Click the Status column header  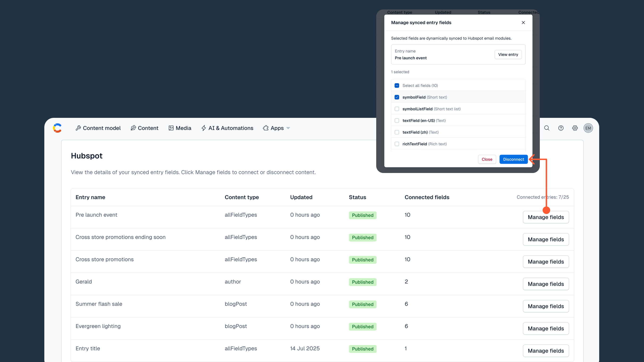[357, 197]
